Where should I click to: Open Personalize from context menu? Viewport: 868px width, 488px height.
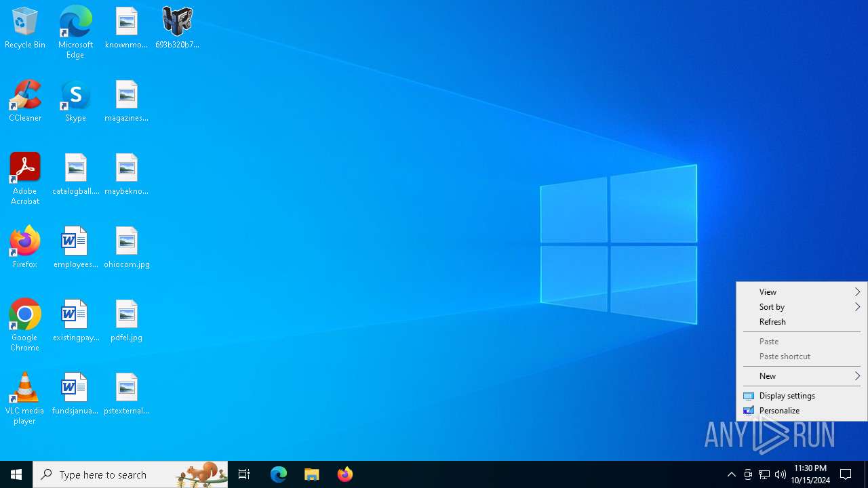[802, 411]
